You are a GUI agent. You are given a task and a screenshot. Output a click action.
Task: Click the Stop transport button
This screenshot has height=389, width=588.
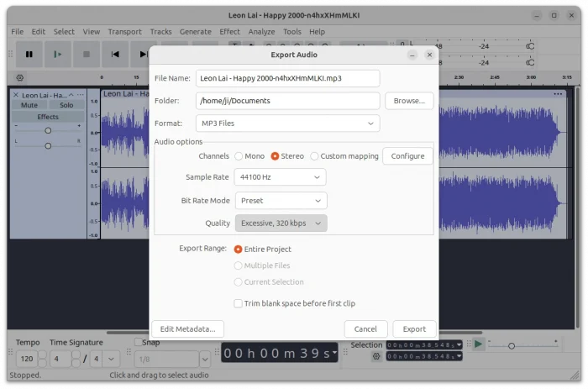click(x=86, y=55)
